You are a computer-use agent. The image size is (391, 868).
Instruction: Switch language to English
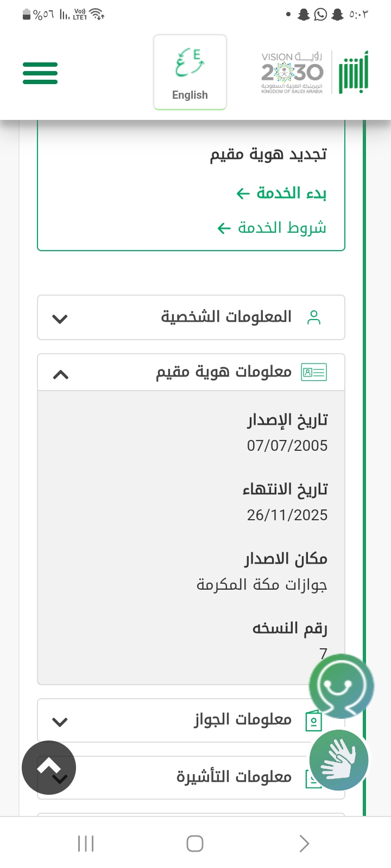pos(190,72)
